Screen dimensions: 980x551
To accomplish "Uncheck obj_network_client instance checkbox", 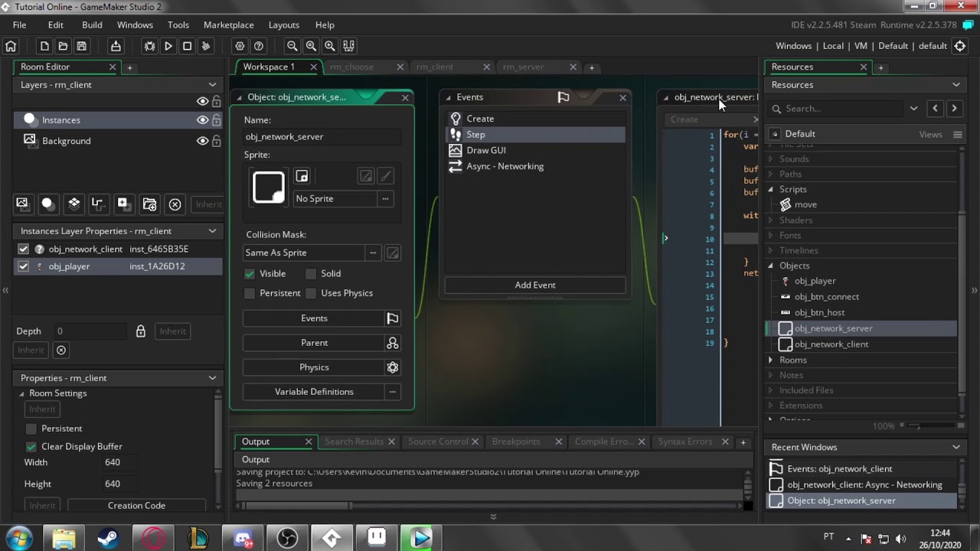I will point(23,249).
